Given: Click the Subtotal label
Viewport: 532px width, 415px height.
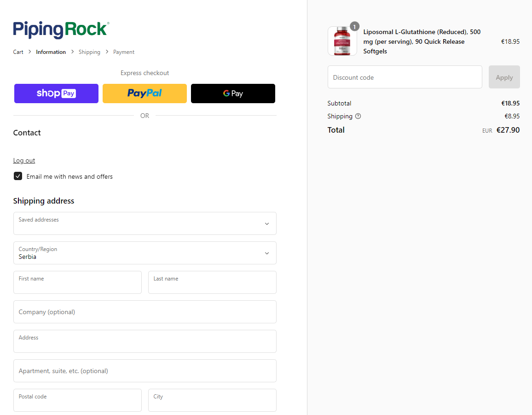Looking at the screenshot, I should click(x=339, y=103).
